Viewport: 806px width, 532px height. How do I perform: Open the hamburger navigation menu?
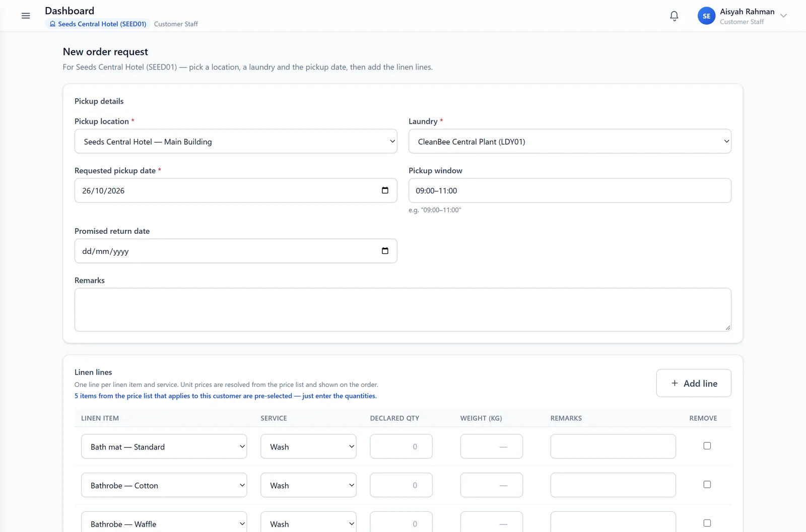coord(26,16)
